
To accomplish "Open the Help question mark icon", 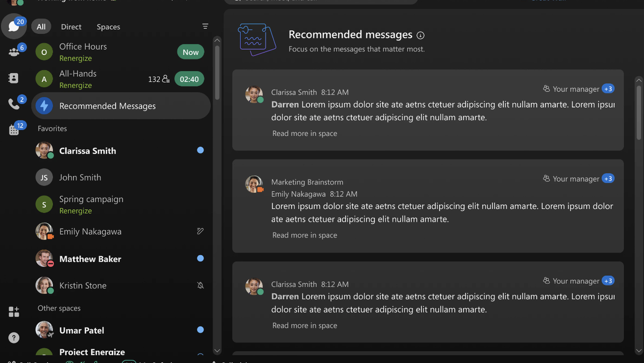I will tap(14, 338).
